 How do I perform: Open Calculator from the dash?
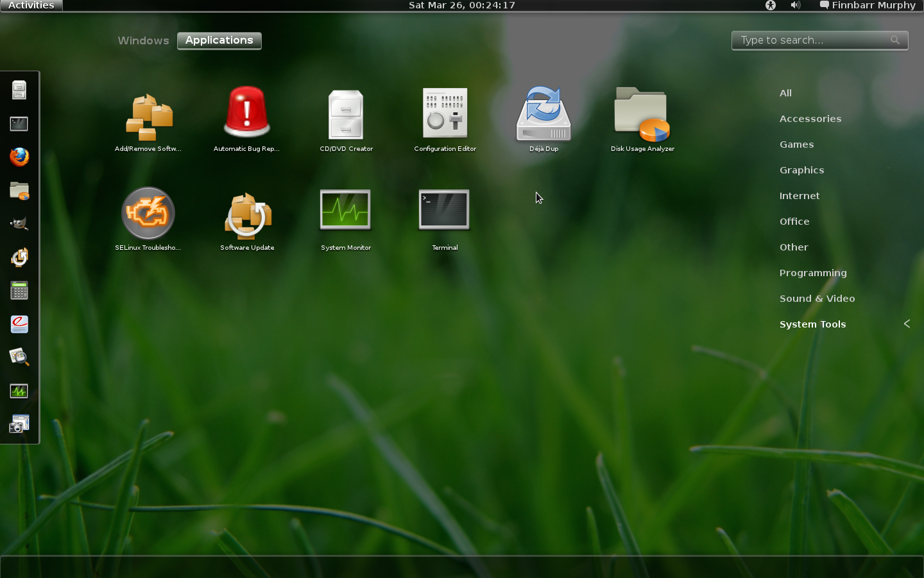click(x=19, y=290)
